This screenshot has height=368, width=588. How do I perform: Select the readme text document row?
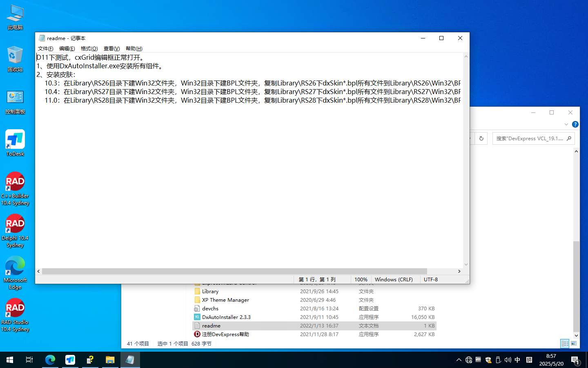coord(314,326)
